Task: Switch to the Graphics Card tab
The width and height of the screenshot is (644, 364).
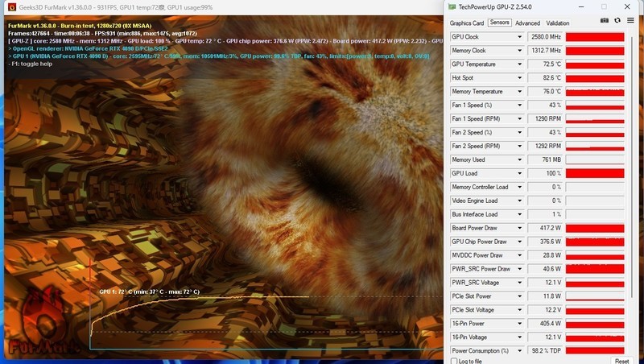Action: (467, 23)
